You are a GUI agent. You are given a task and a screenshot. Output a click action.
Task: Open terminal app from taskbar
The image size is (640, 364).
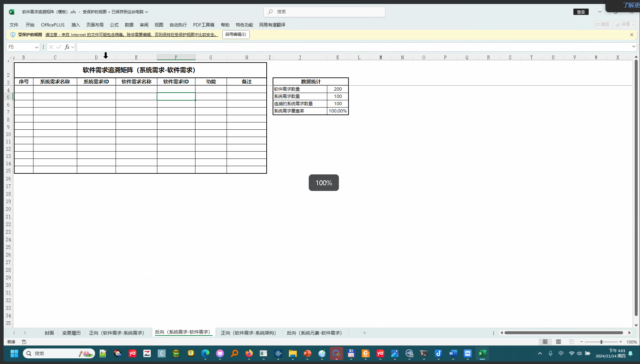[x=424, y=353]
